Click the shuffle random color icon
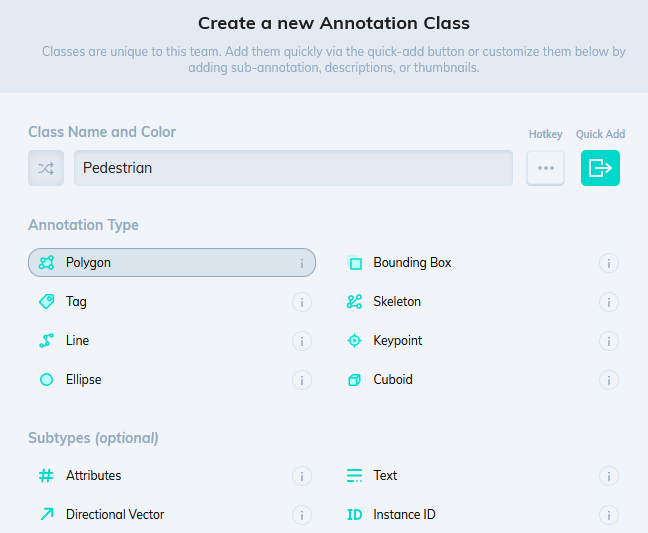Image resolution: width=648 pixels, height=533 pixels. (x=46, y=168)
